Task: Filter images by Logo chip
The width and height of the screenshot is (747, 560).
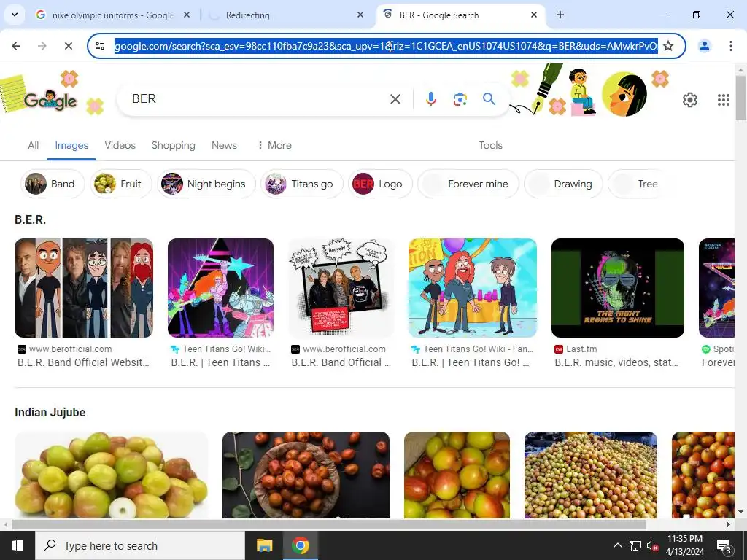Action: click(x=380, y=184)
